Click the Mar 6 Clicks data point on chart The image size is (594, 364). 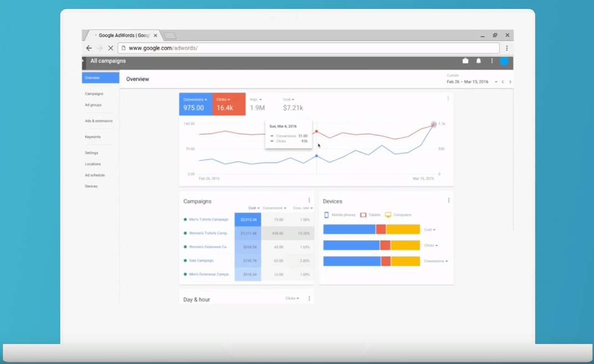(316, 131)
